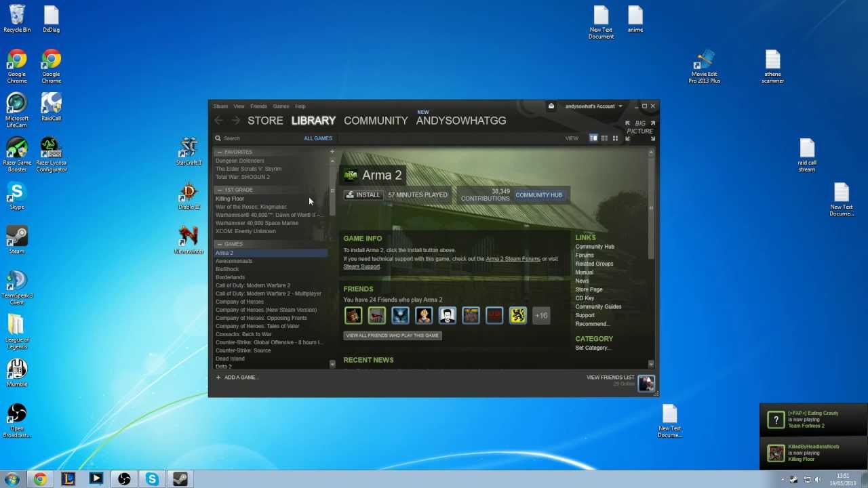Open the Community Hub button
The width and height of the screenshot is (868, 488).
pos(538,195)
